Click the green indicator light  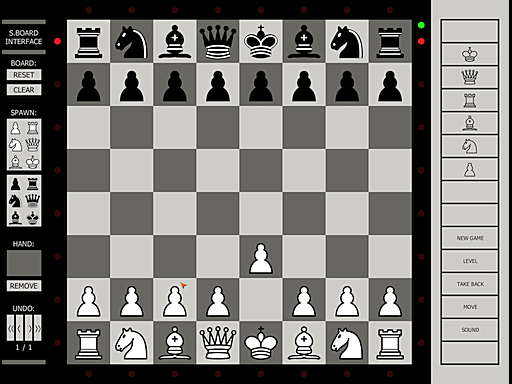421,25
